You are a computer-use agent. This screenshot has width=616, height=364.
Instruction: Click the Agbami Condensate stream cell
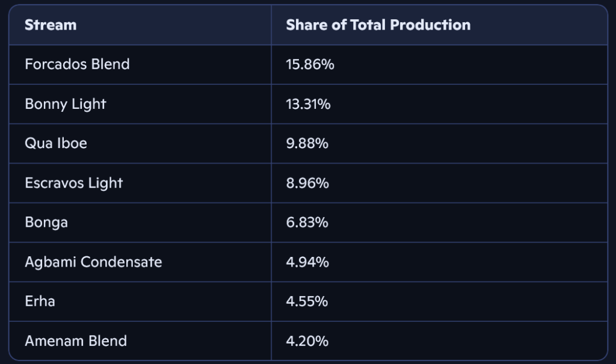point(93,262)
